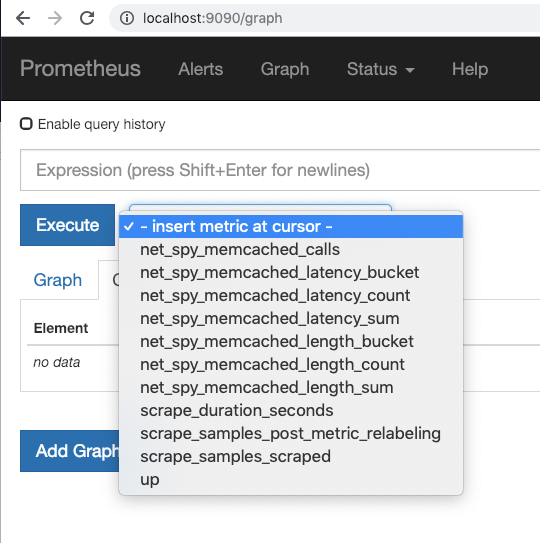
Task: Choose net_spy_memcached_calls metric
Action: (x=291, y=249)
